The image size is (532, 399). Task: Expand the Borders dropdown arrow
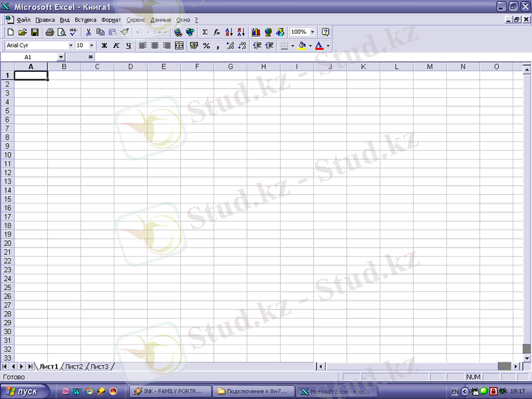[293, 45]
